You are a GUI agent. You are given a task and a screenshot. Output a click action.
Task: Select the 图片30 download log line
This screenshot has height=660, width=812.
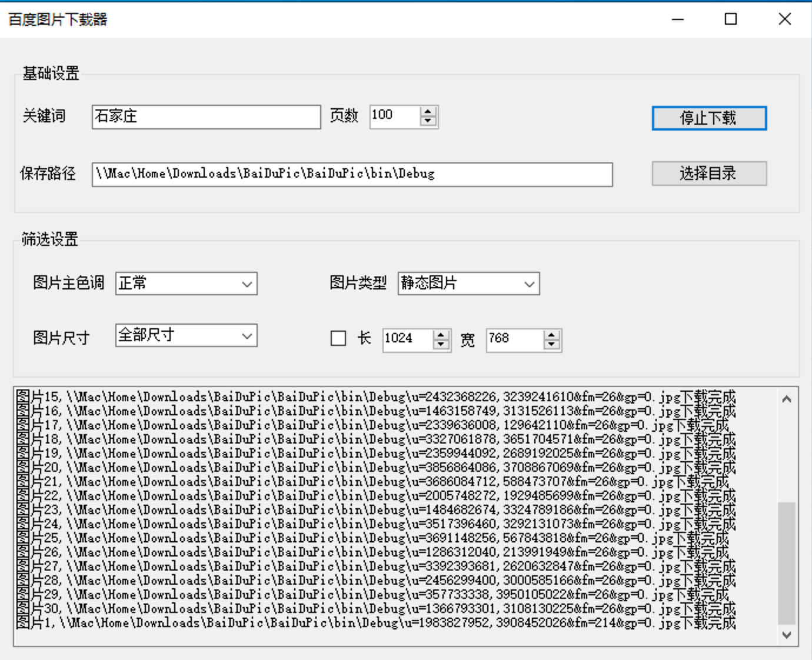(375, 609)
